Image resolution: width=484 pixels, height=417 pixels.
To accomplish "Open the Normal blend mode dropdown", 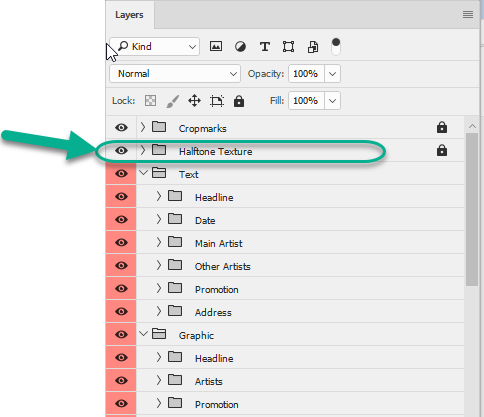I will [x=175, y=74].
